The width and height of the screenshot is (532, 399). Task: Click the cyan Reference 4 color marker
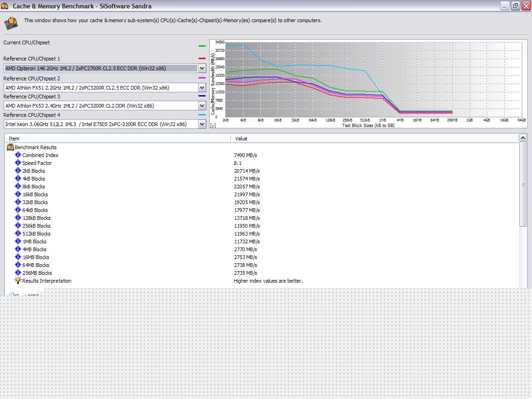tap(202, 115)
